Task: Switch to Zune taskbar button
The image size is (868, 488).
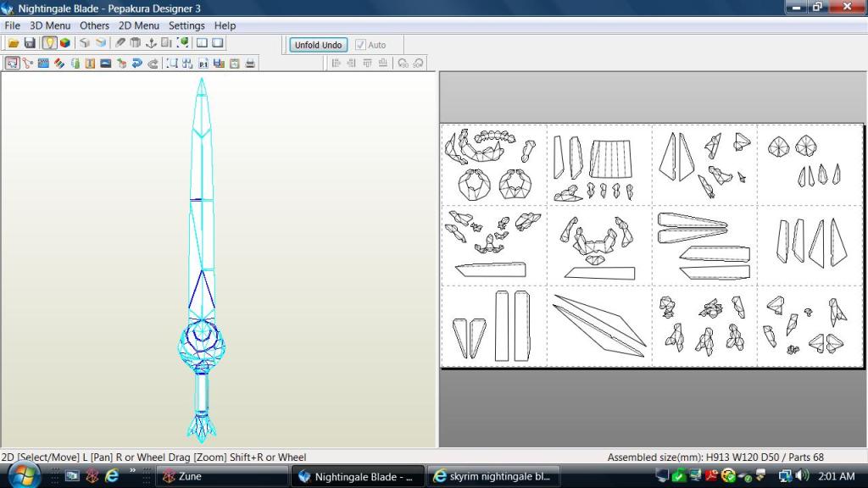Action: coord(223,476)
